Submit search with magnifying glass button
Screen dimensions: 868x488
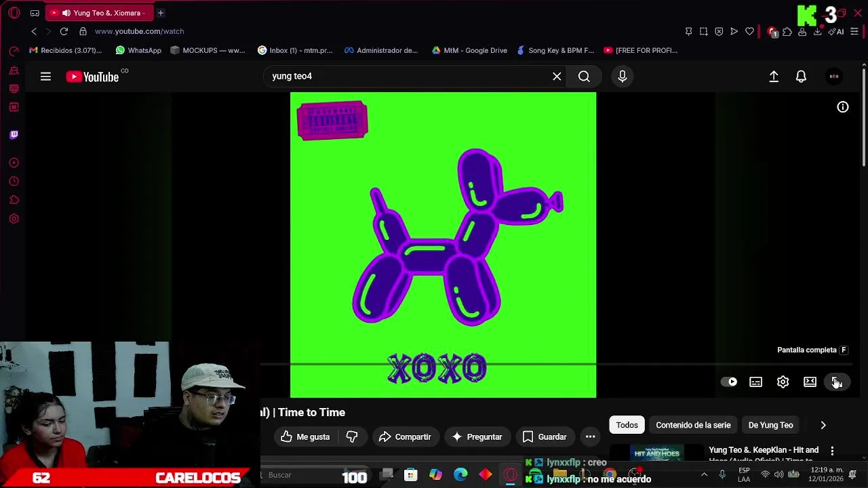click(x=584, y=77)
